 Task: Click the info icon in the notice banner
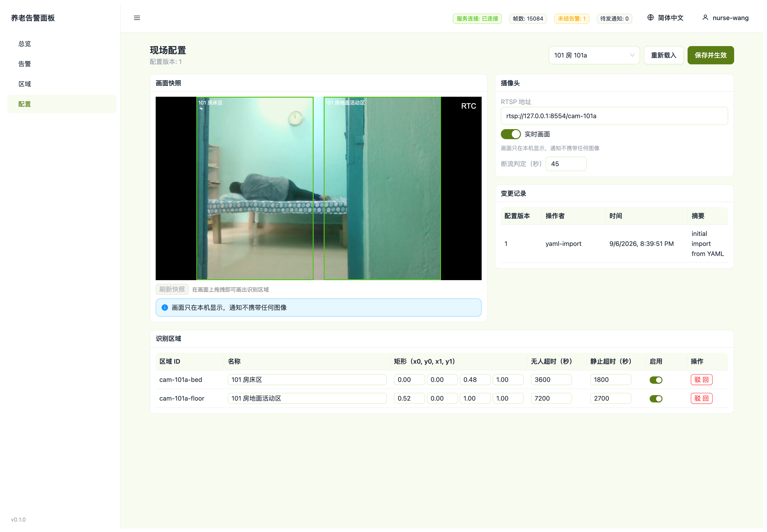point(165,308)
